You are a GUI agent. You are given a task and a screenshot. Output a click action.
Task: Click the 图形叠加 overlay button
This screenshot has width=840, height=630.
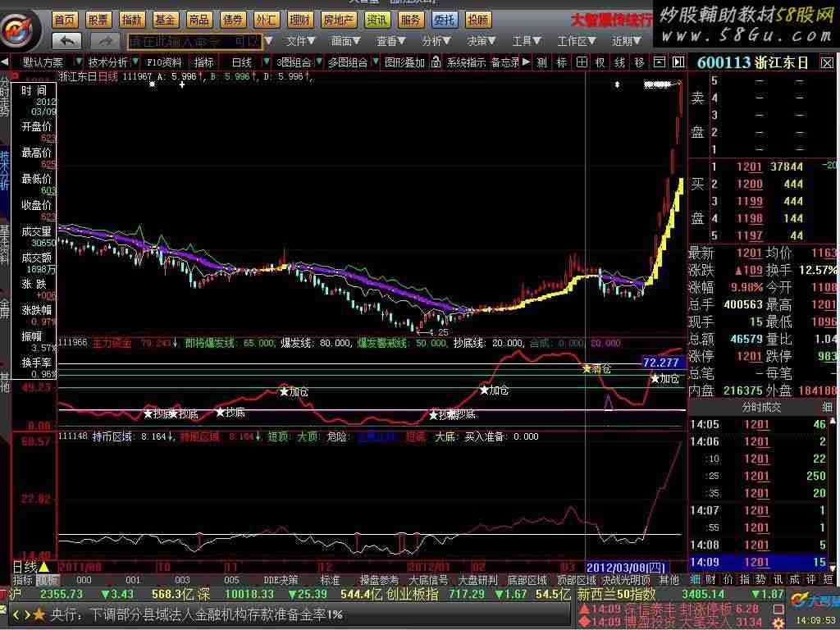coord(405,62)
